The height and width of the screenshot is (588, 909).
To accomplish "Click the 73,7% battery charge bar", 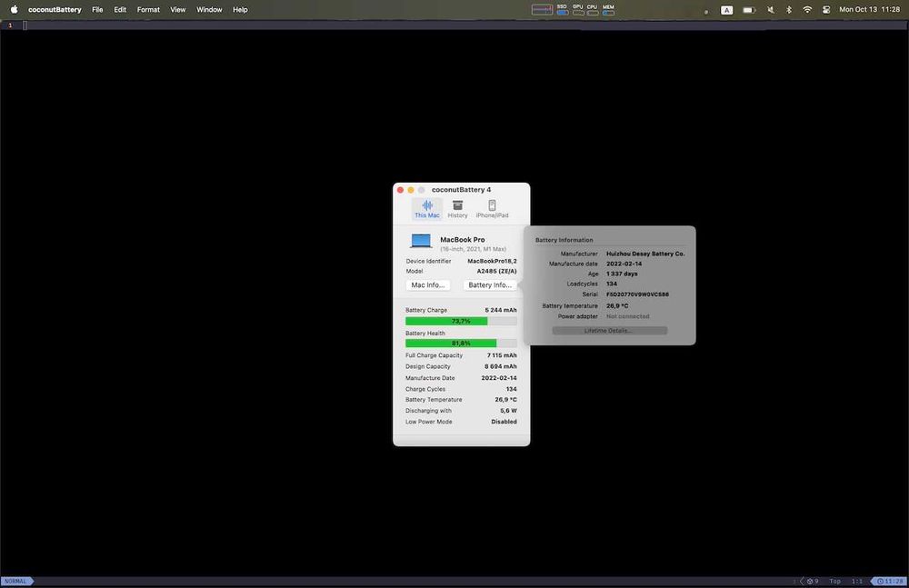I will (x=461, y=321).
